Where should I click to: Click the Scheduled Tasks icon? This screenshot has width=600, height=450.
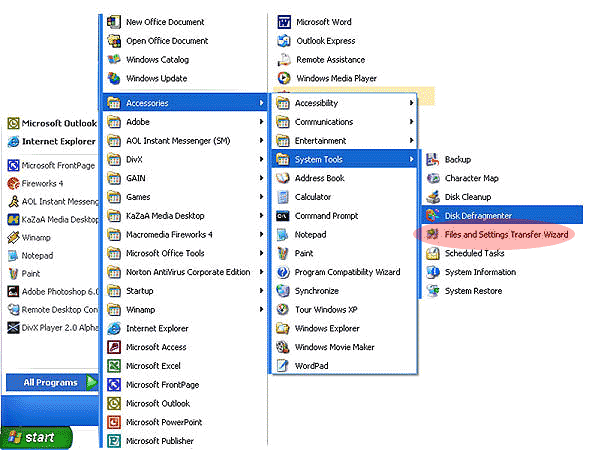[432, 253]
